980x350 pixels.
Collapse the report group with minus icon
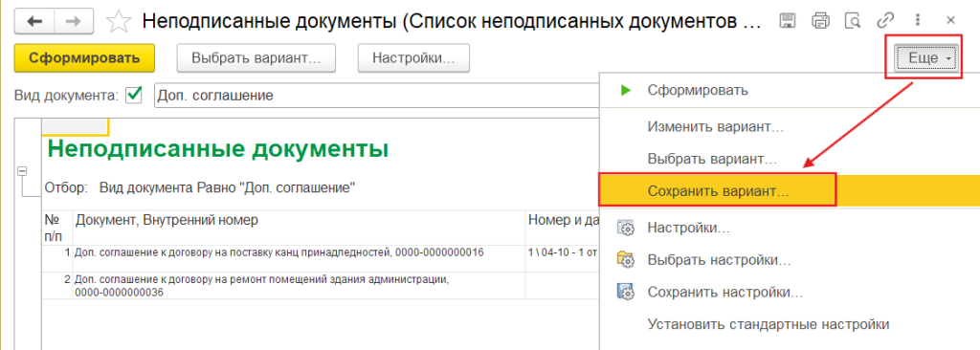[22, 170]
